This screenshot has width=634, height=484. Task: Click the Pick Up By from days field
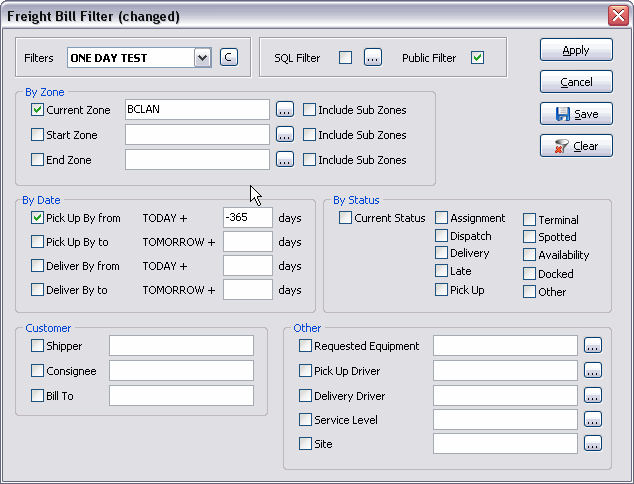coord(248,217)
